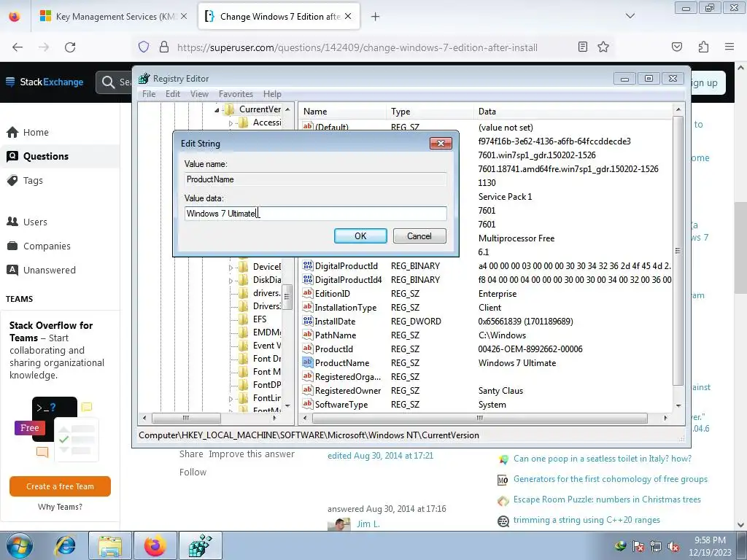747x560 pixels.
Task: Click the 'Enterprise' EditionID data cell
Action: click(x=498, y=294)
